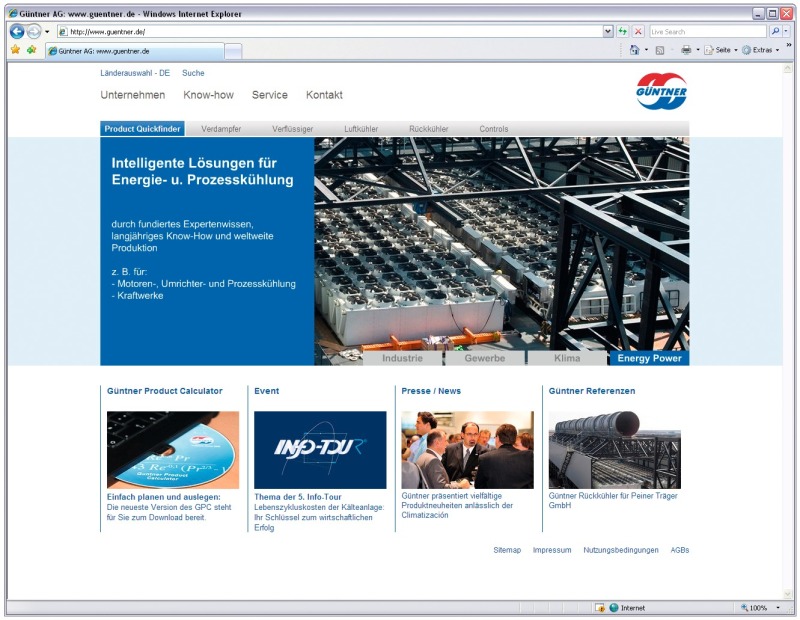800x620 pixels.
Task: Click the Internet security zone globe icon
Action: click(614, 608)
